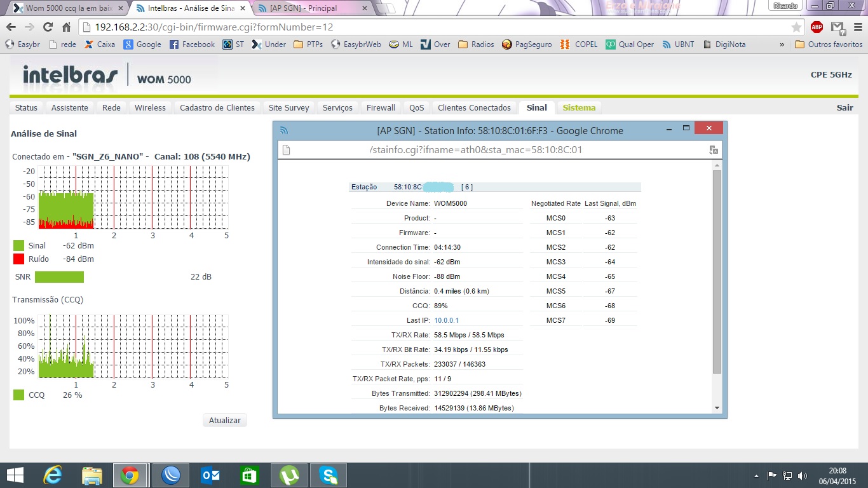The width and height of the screenshot is (868, 488).
Task: Click the red Ruído legend swatch
Action: (18, 259)
